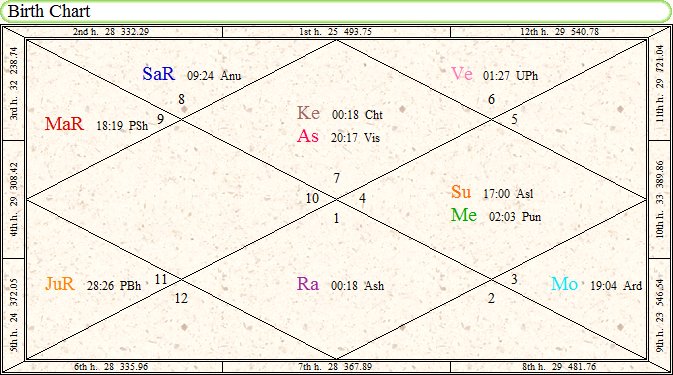Select the SaR planet label in house 8
673x375 pixels.
pyautogui.click(x=159, y=74)
